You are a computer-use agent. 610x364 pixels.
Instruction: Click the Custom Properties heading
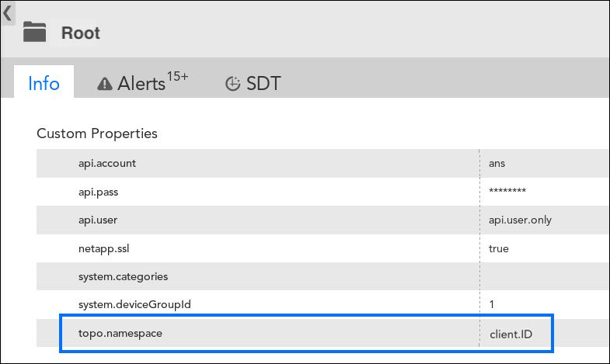(x=97, y=133)
